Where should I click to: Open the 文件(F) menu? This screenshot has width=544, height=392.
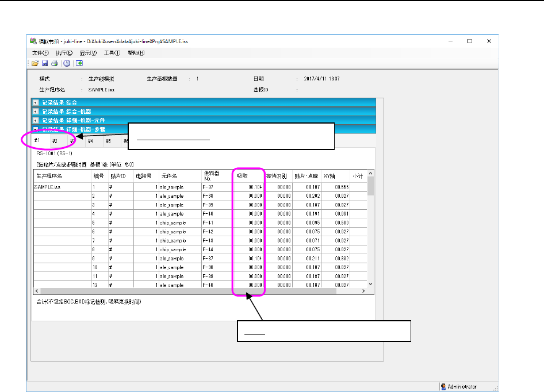point(40,53)
